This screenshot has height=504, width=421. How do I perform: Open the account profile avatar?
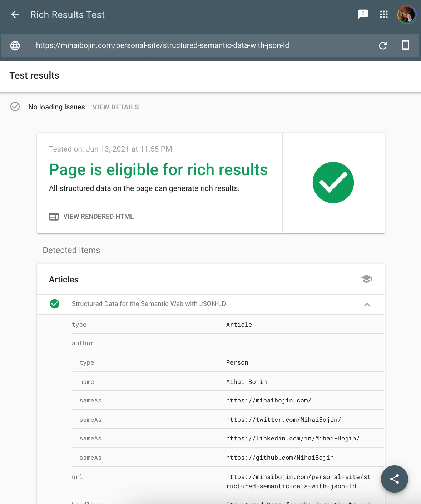click(x=407, y=15)
